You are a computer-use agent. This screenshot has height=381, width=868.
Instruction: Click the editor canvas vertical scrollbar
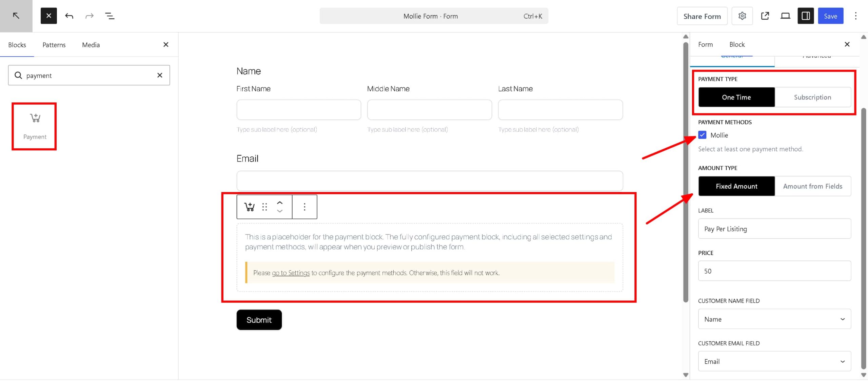tap(686, 172)
